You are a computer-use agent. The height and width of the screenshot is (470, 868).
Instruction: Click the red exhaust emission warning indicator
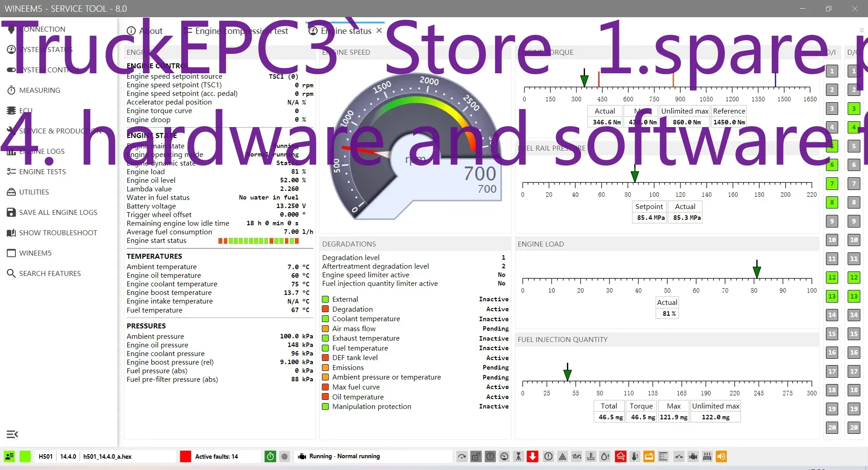620,456
